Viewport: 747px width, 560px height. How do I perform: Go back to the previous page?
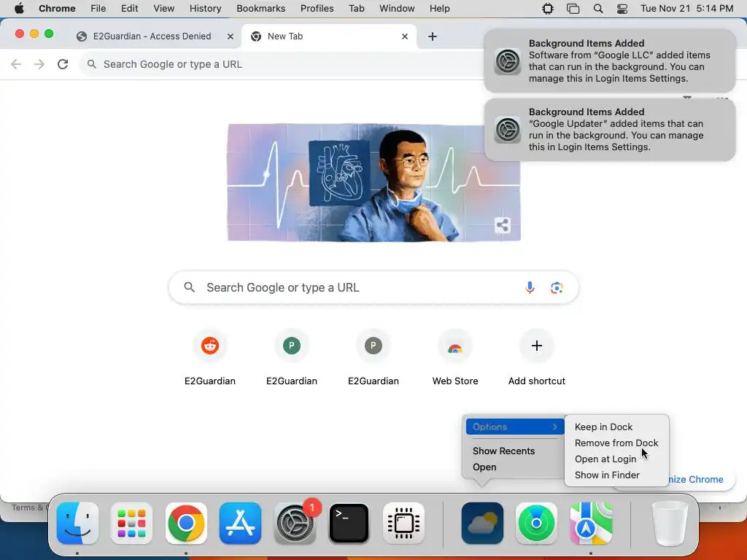click(x=16, y=64)
